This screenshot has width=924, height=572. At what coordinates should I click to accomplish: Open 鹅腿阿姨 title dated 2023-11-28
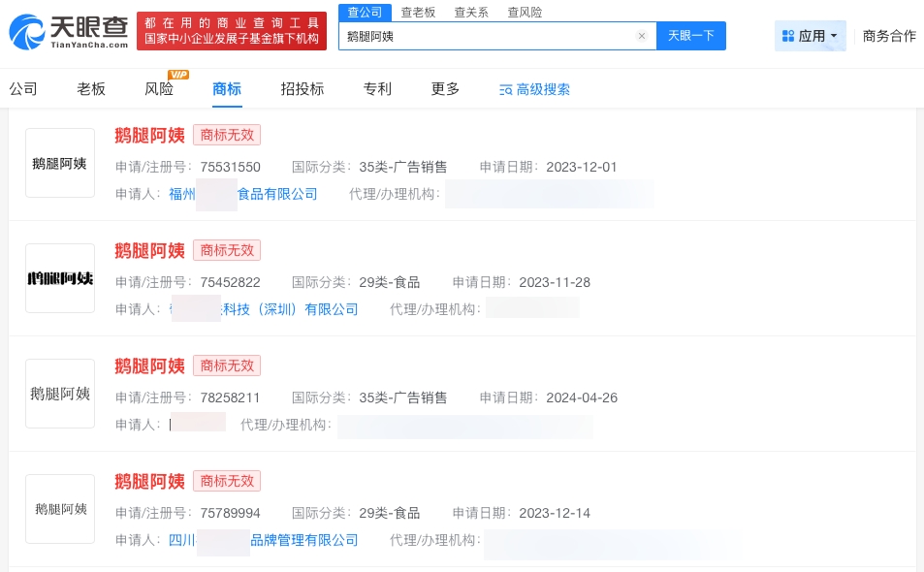[149, 251]
